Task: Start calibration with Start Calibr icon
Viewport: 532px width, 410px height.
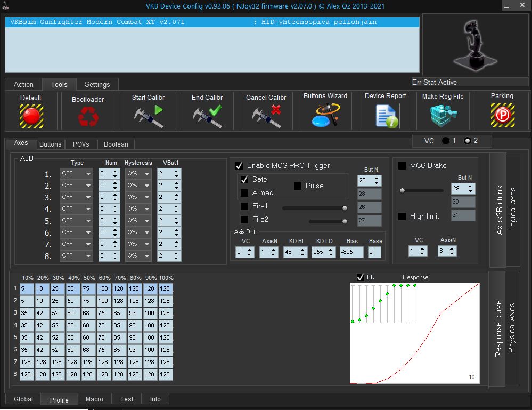Action: point(148,116)
